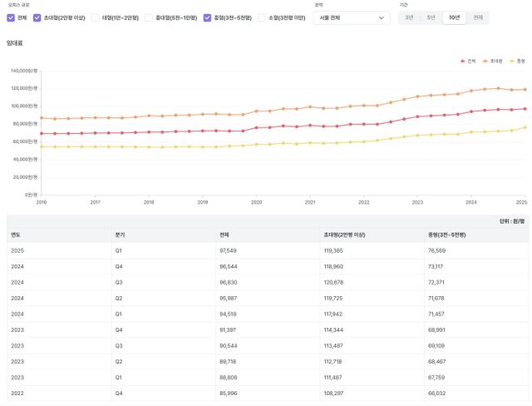Click the 초대형(2만평 이상) table column header
The image size is (532, 406).
click(344, 235)
